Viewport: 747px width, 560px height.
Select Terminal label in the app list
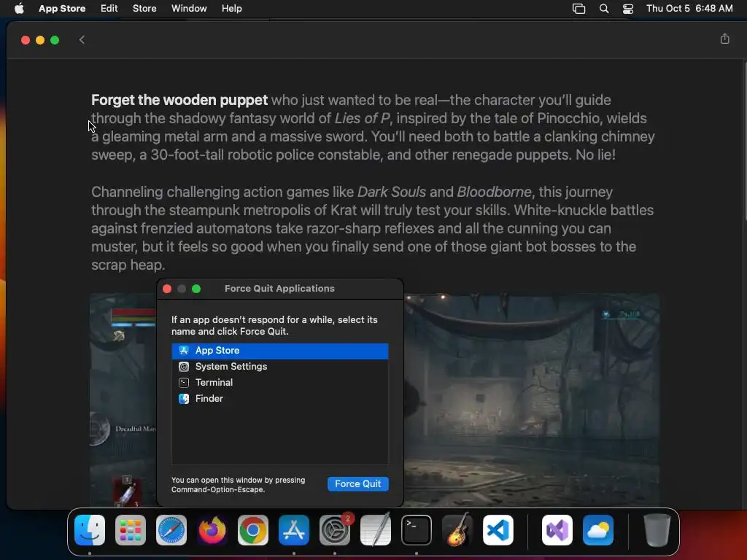pos(214,382)
